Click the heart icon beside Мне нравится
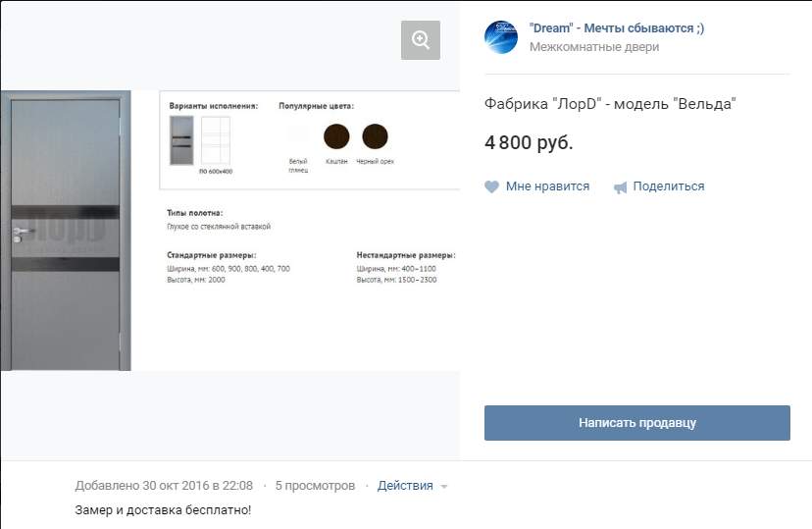The image size is (812, 529). (491, 186)
